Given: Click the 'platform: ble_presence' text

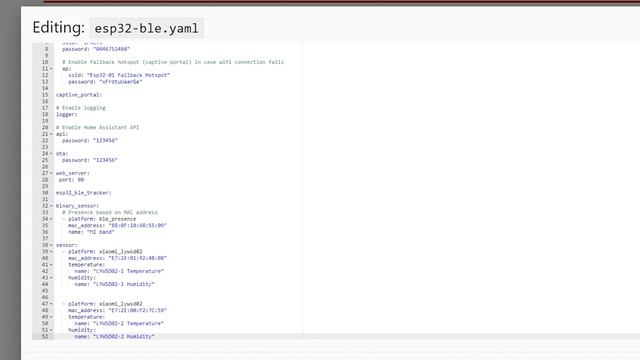Looking at the screenshot, I should click(x=102, y=219).
